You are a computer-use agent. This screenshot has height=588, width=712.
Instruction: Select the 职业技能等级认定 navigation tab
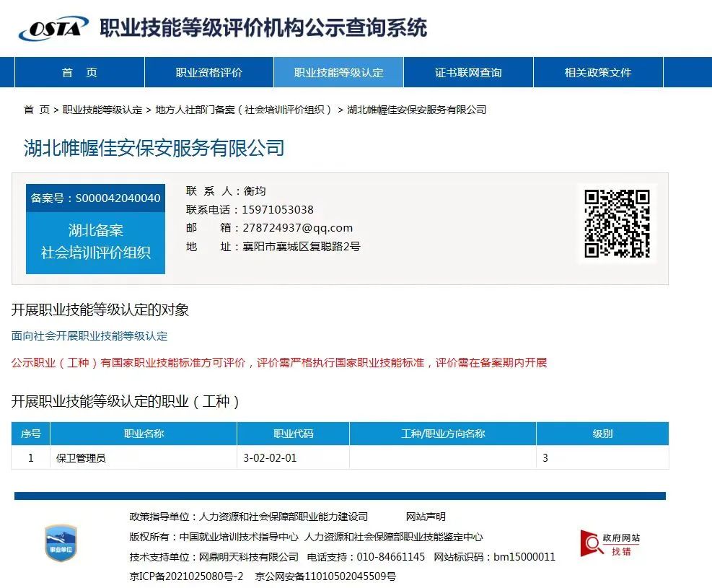tap(338, 72)
